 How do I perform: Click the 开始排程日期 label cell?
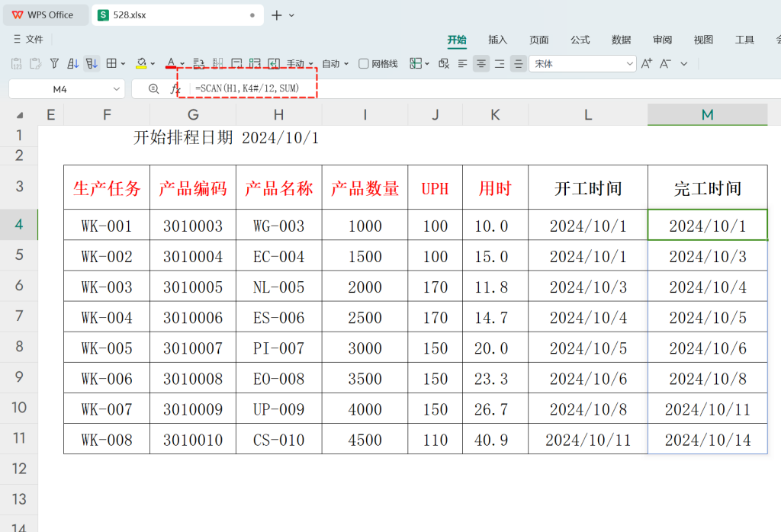(183, 137)
